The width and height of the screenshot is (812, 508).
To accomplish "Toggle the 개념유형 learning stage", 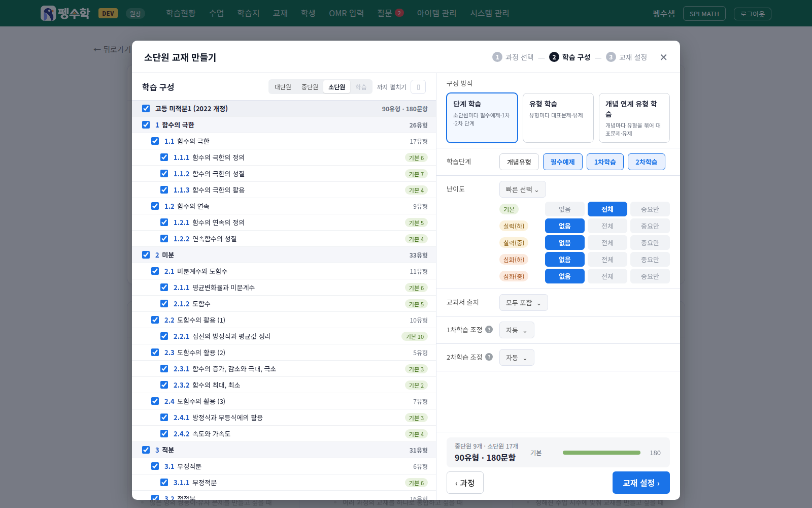I will coord(519,162).
